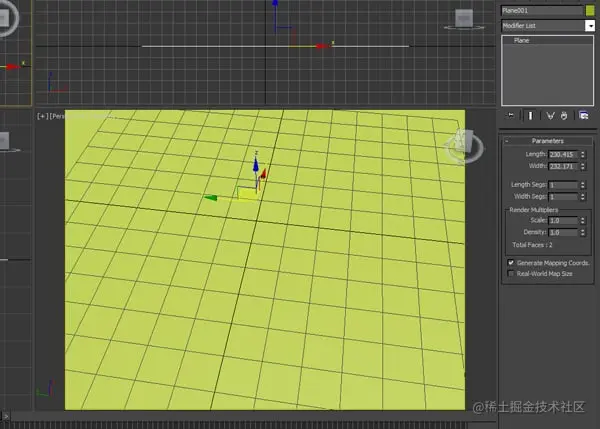The image size is (600, 429).
Task: Click the Length spinner arrows
Action: (582, 154)
